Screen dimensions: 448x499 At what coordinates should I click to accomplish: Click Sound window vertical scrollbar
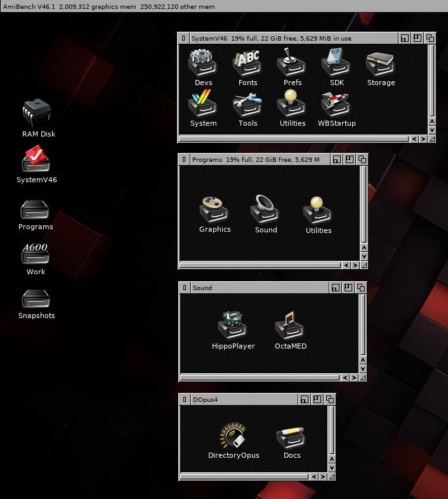point(363,324)
